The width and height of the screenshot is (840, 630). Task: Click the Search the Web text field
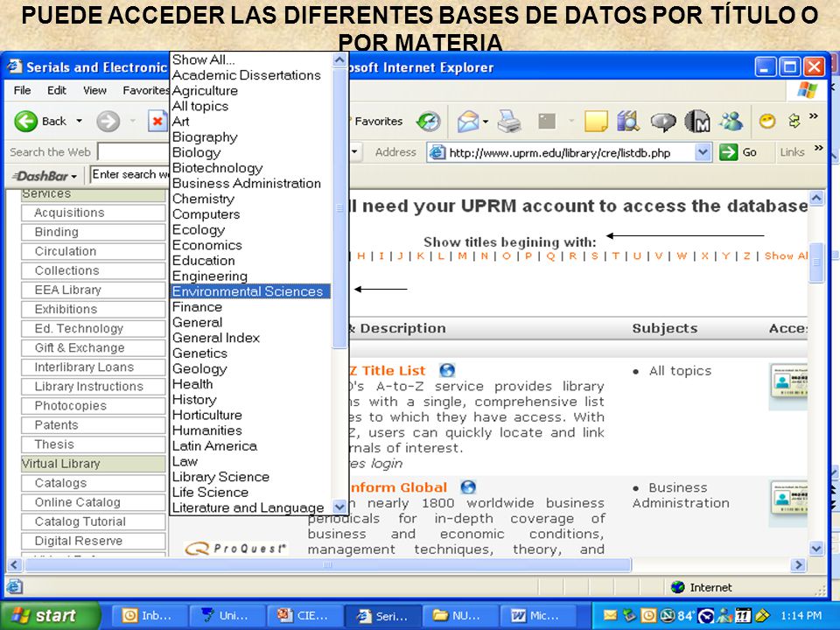(133, 151)
